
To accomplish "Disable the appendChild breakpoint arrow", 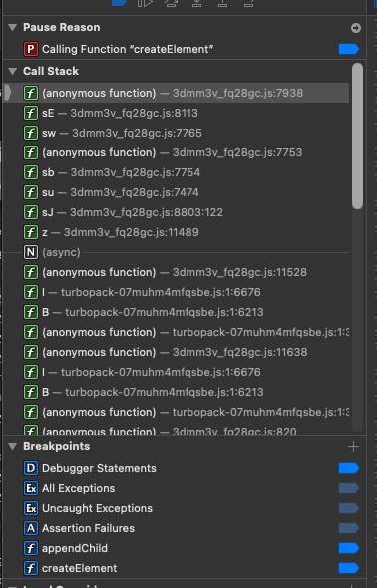I will [349, 548].
